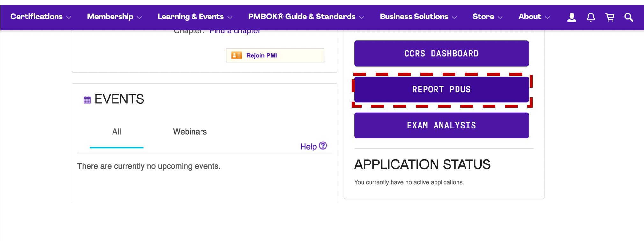
Task: Open the PMBOK Guide & Standards menu
Action: pyautogui.click(x=302, y=17)
